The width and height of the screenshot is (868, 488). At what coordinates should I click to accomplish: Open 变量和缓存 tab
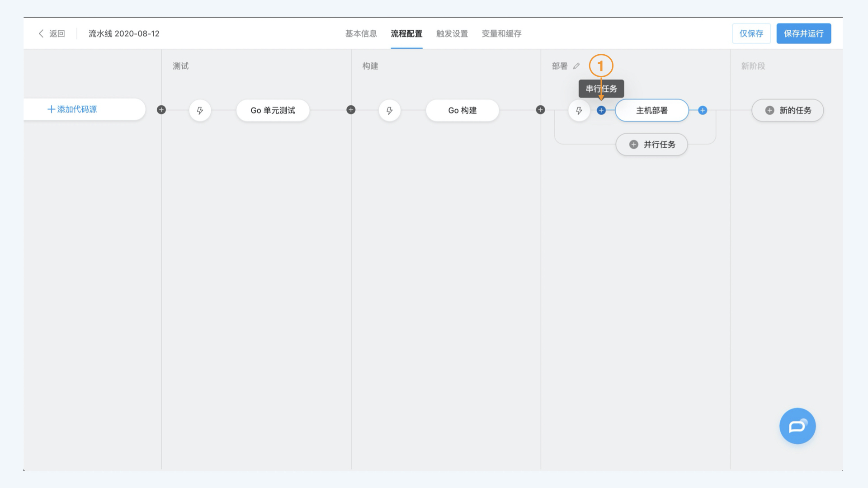[501, 33]
